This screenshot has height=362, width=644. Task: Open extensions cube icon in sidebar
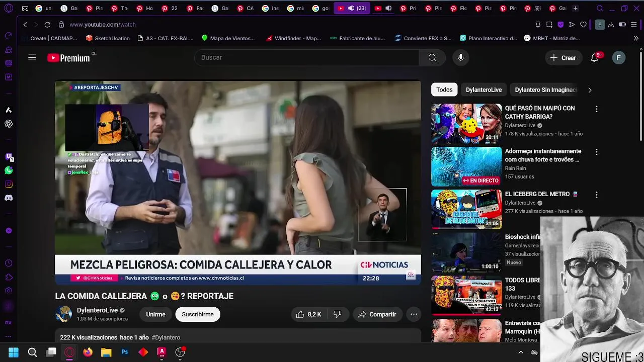(9, 277)
